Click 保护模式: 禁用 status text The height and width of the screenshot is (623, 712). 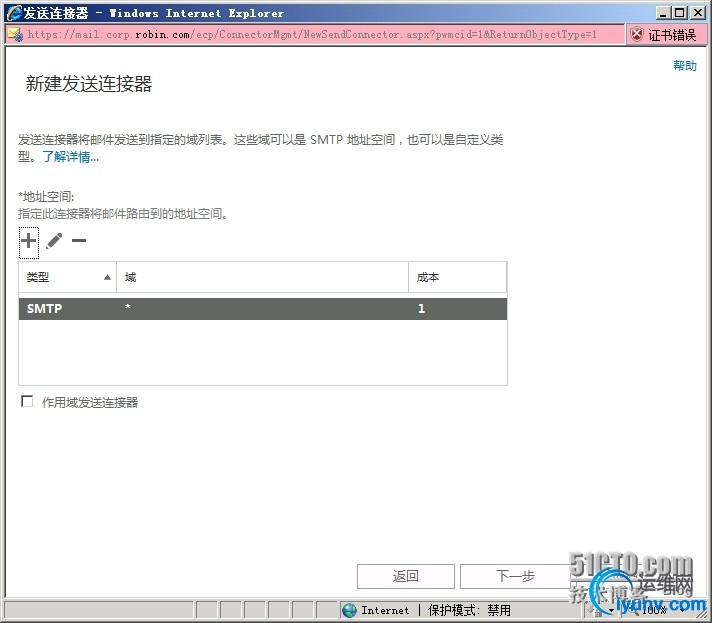click(469, 610)
